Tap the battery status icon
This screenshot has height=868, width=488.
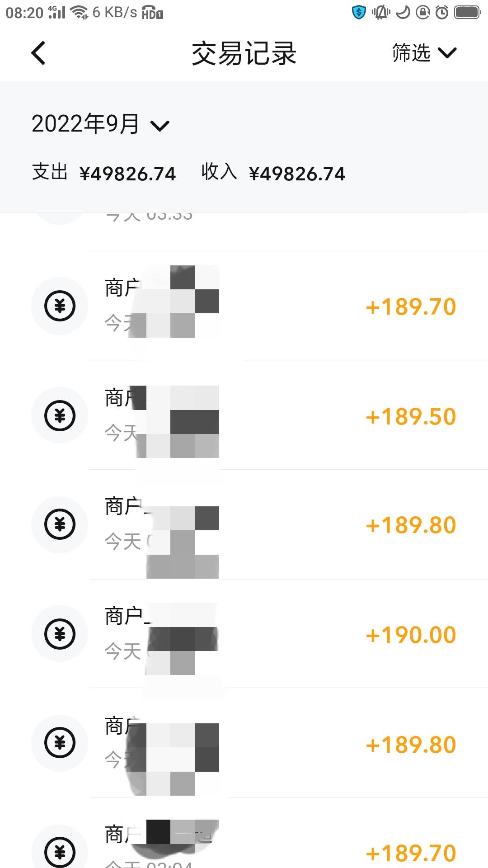coord(467,12)
